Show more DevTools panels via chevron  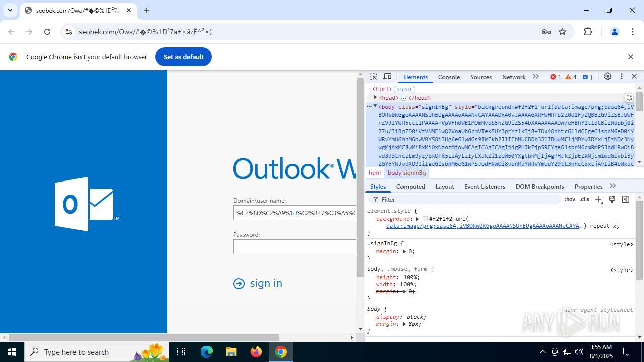click(535, 77)
